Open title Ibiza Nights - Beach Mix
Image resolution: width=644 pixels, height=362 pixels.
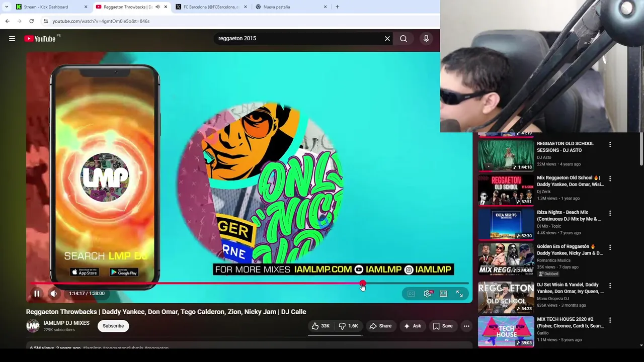pyautogui.click(x=569, y=216)
